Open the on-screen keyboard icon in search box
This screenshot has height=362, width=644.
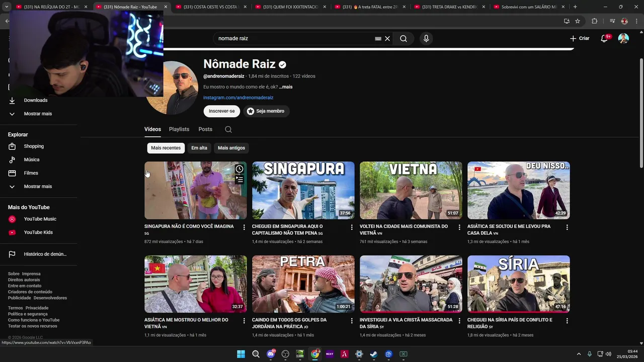[378, 38]
